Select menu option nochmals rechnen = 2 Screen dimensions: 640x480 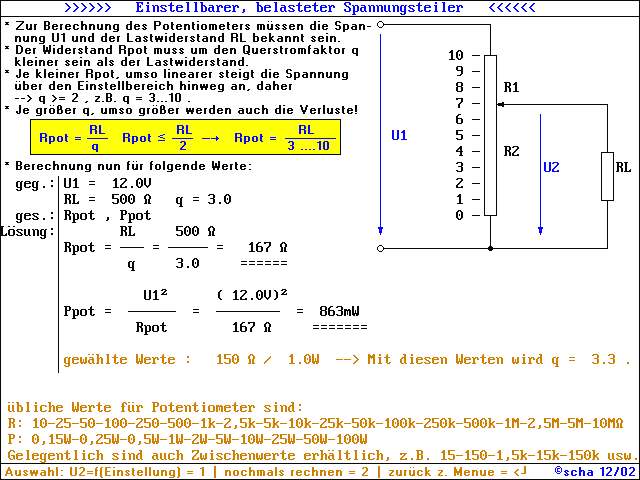pos(297,471)
